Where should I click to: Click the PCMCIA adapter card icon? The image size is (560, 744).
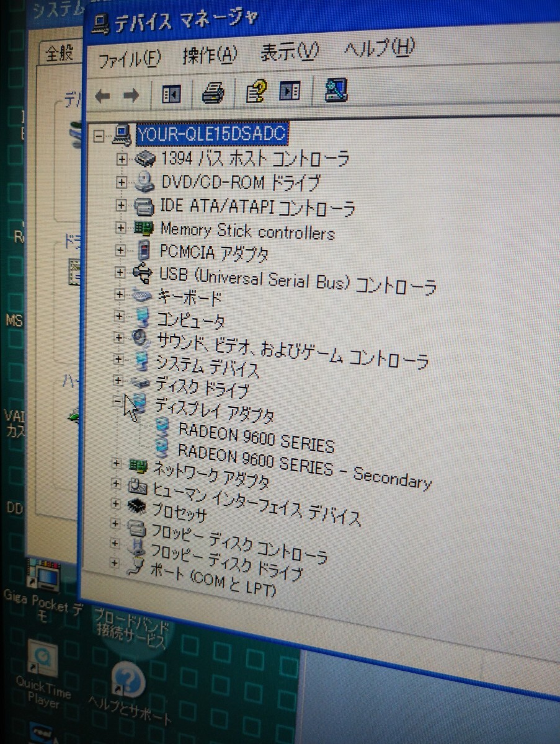[143, 250]
